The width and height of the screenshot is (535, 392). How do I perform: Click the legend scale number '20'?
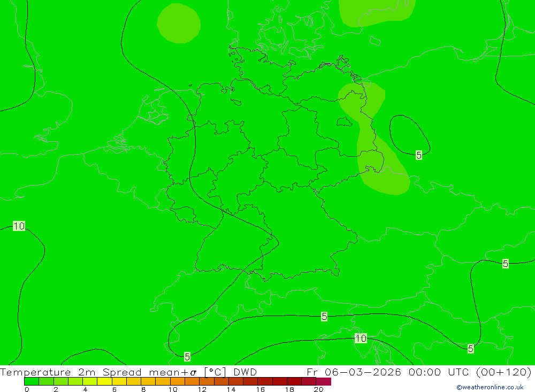pos(318,389)
